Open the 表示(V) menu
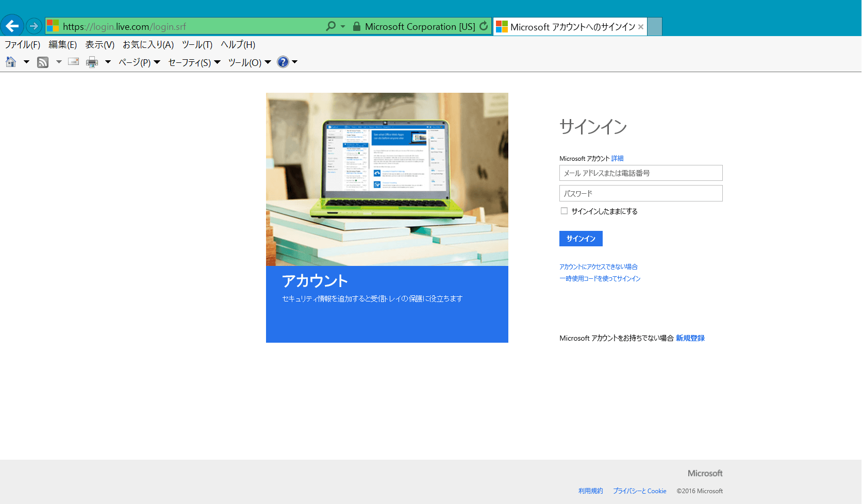The height and width of the screenshot is (504, 862). pos(100,45)
